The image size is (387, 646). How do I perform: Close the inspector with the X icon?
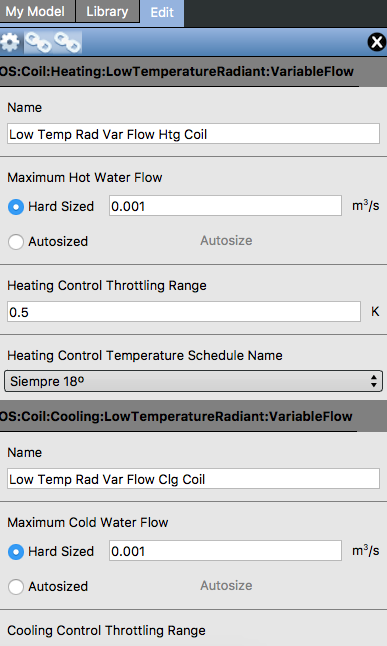tap(376, 42)
